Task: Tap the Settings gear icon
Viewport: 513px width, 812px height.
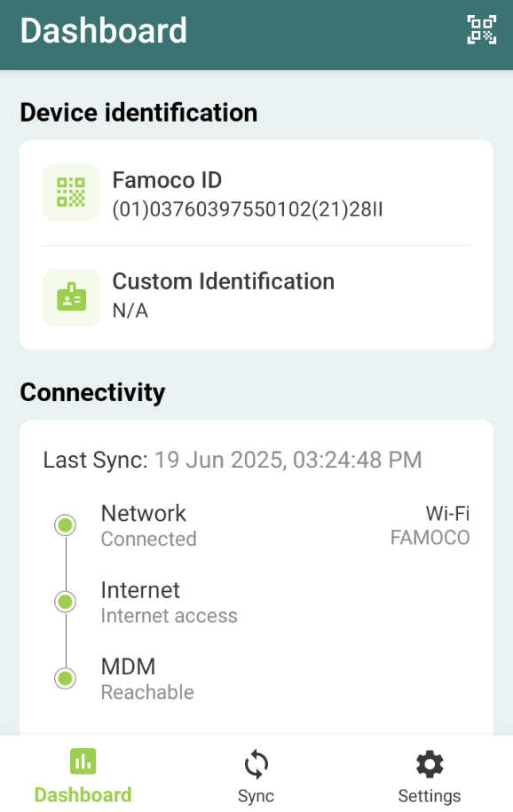Action: [430, 764]
